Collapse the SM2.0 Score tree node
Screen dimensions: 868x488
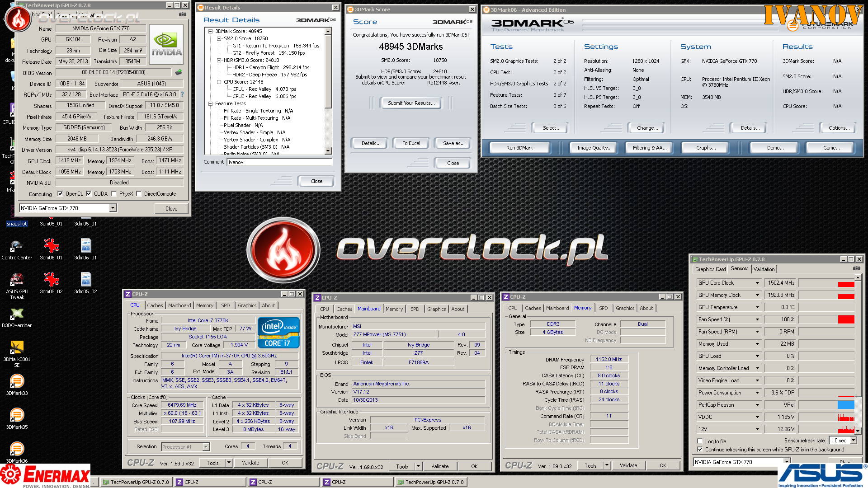click(219, 38)
